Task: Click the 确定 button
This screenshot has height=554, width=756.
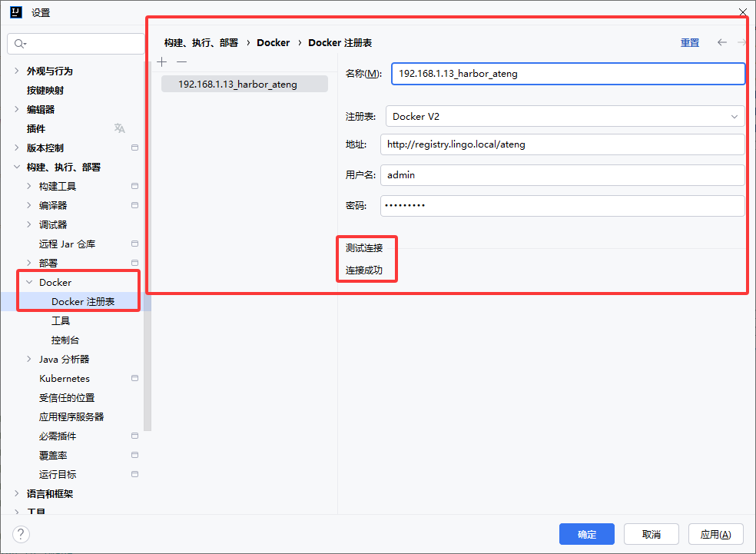Action: (586, 534)
